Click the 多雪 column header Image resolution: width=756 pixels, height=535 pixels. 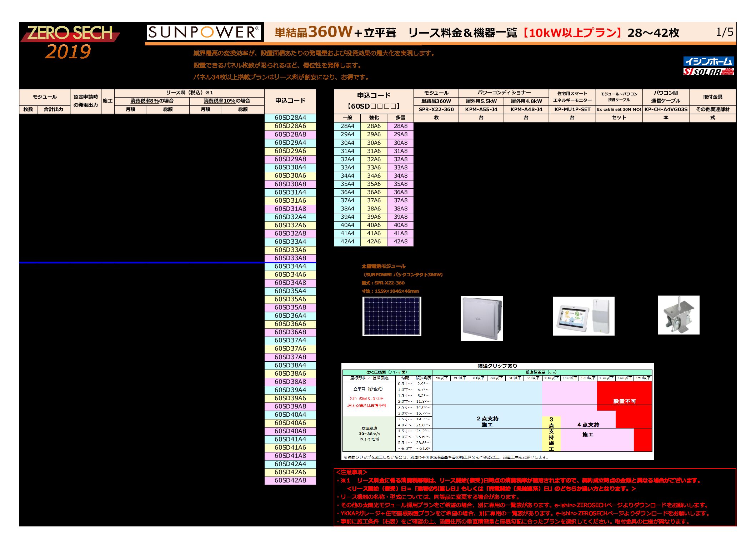[401, 118]
